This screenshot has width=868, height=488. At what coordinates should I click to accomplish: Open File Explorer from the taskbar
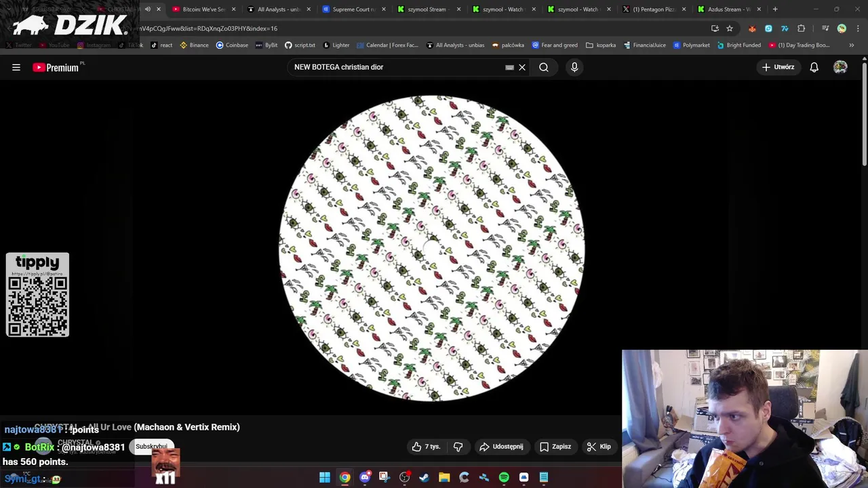point(444,477)
